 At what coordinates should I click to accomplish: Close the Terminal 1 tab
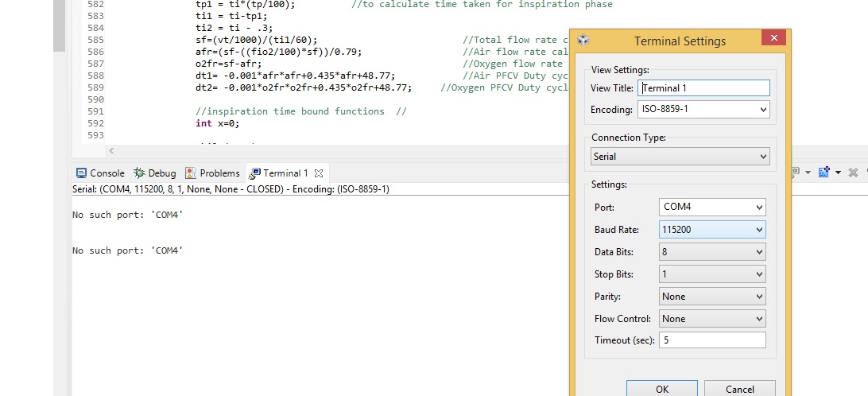[318, 173]
